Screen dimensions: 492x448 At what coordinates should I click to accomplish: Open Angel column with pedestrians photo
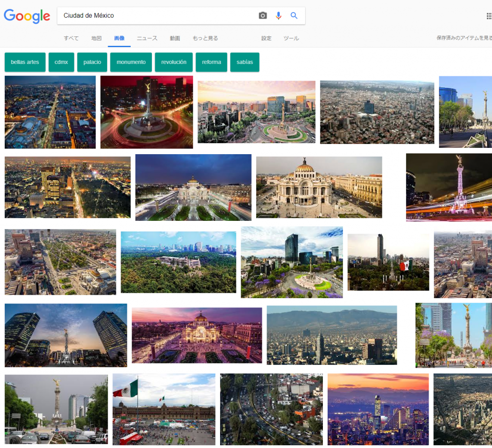tap(454, 335)
